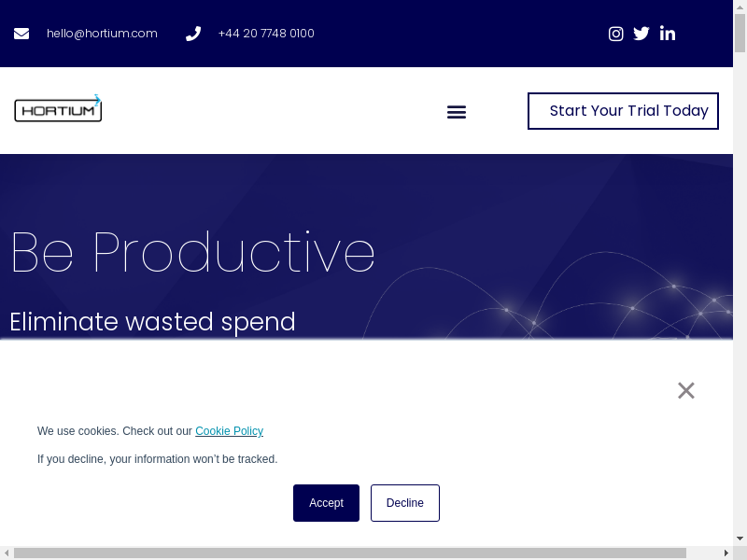This screenshot has width=747, height=560.
Task: Accept cookies with the Accept button
Action: [326, 503]
